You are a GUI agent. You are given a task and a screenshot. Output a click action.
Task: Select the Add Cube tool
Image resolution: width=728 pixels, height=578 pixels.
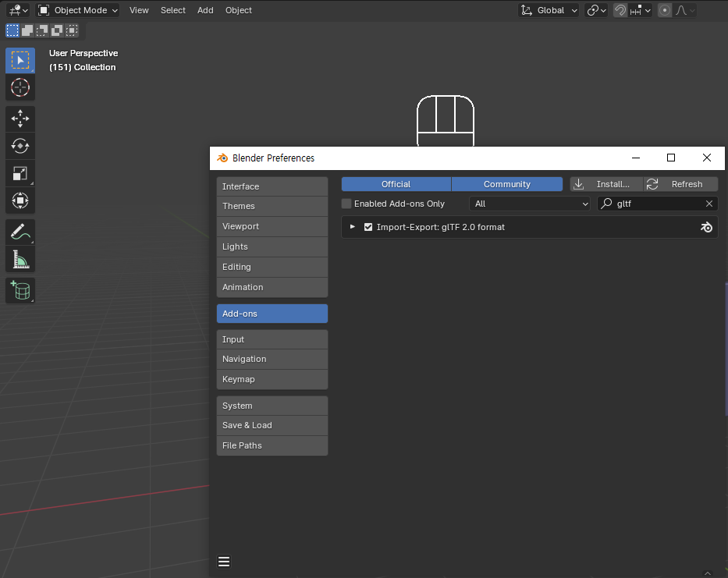[x=20, y=291]
